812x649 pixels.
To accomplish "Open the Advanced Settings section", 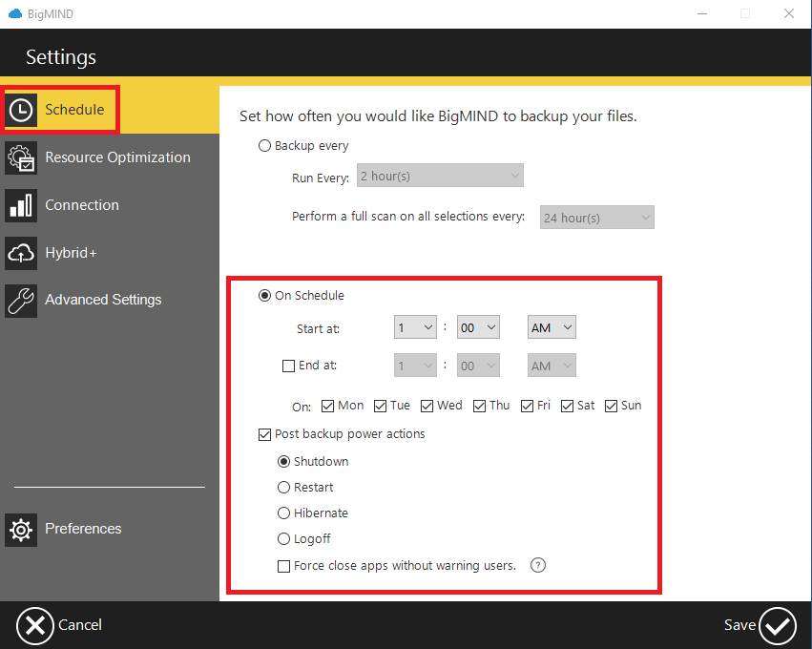I will click(103, 300).
